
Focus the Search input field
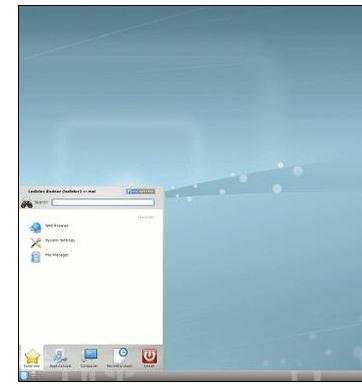point(103,202)
